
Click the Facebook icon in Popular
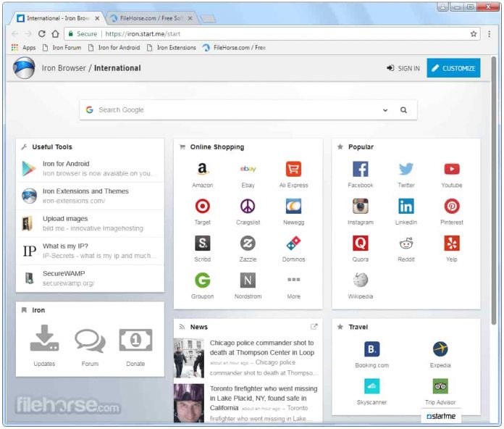360,170
